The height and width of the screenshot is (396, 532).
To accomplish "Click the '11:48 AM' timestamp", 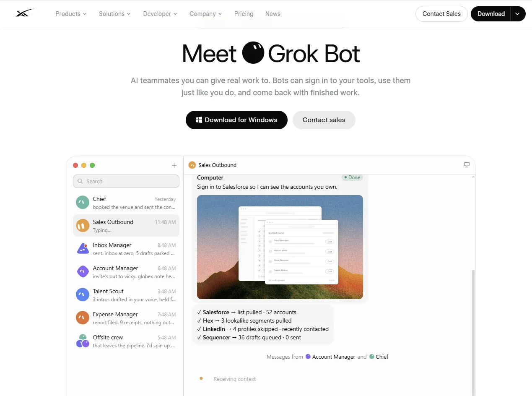I will coord(166,222).
